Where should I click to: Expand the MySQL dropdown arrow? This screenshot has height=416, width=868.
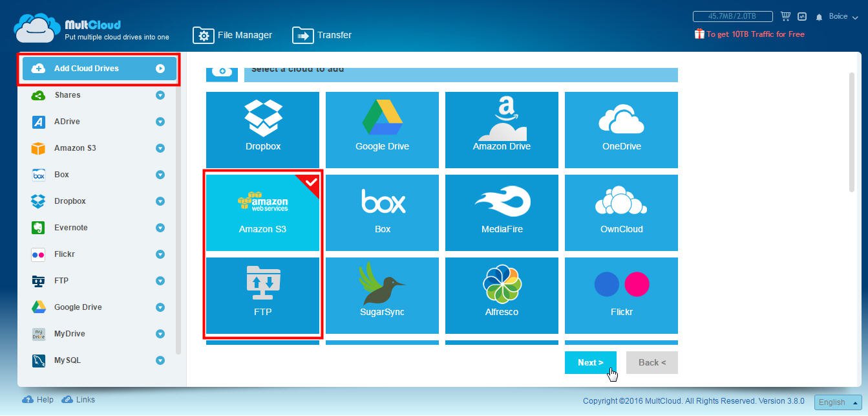(x=160, y=360)
